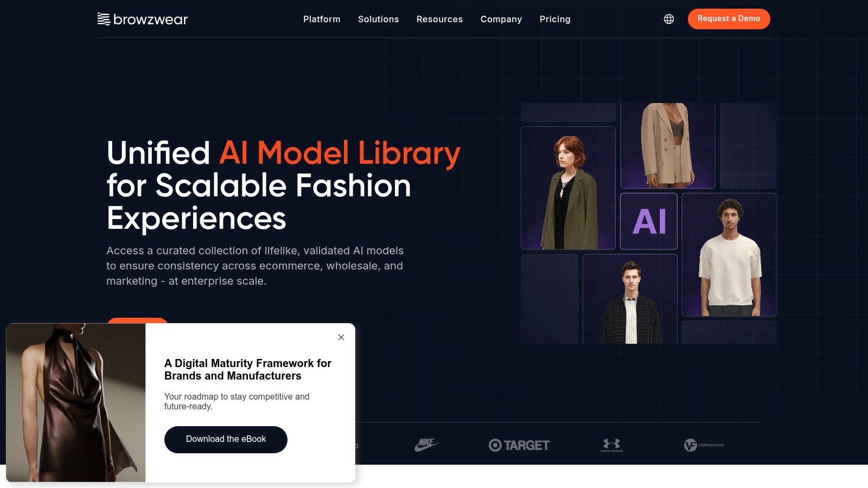Click 'Your roadmap to stay competitive' text

(x=237, y=401)
